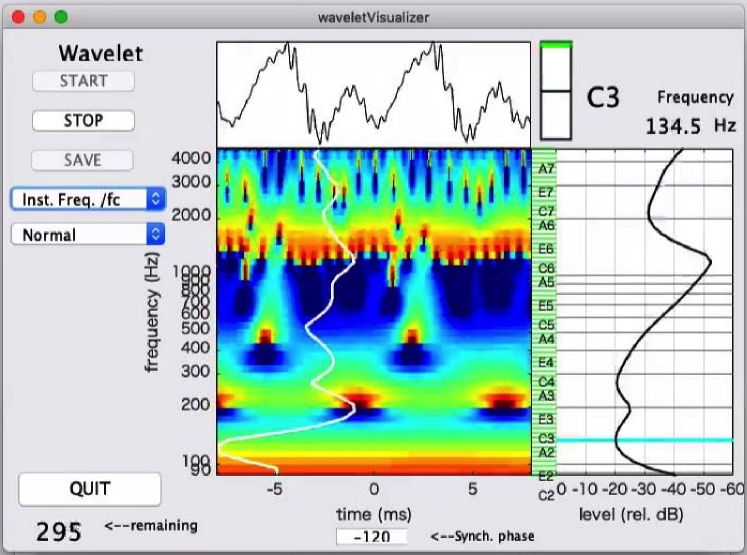Click the A3 note label
747x555 pixels.
pyautogui.click(x=546, y=395)
